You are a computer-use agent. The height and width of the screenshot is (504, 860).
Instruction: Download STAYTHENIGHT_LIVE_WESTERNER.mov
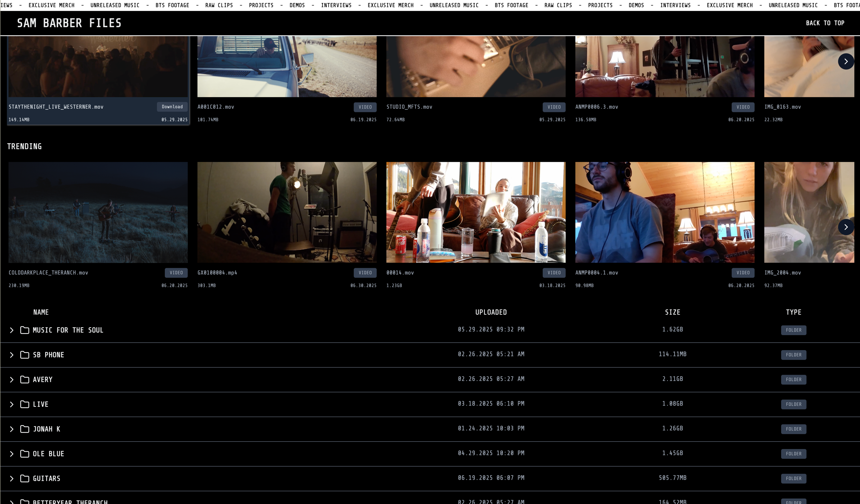point(172,107)
